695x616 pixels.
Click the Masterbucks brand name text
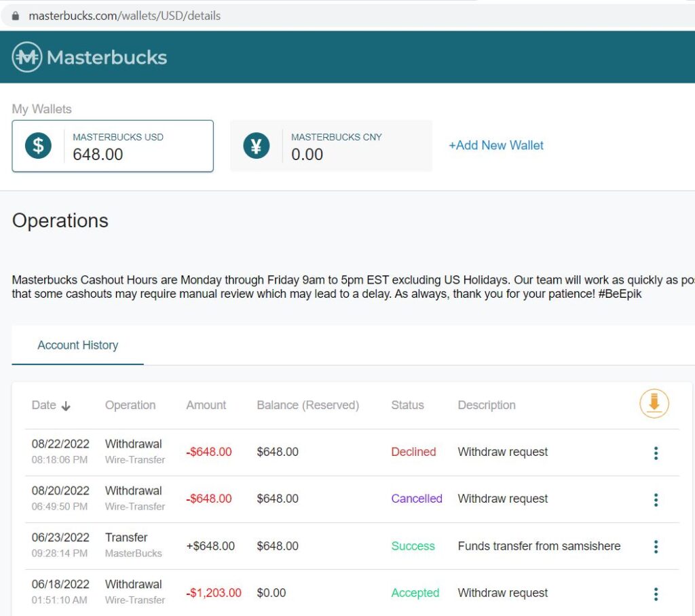(x=107, y=58)
